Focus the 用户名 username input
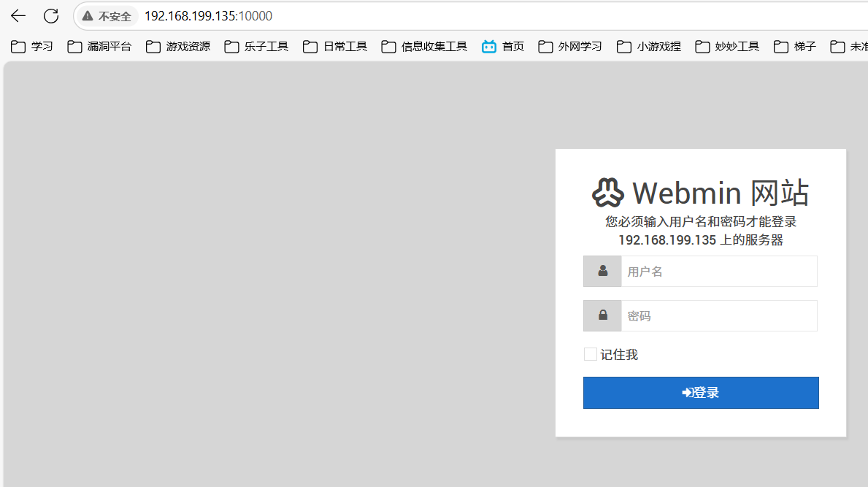The height and width of the screenshot is (487, 868). pos(719,271)
